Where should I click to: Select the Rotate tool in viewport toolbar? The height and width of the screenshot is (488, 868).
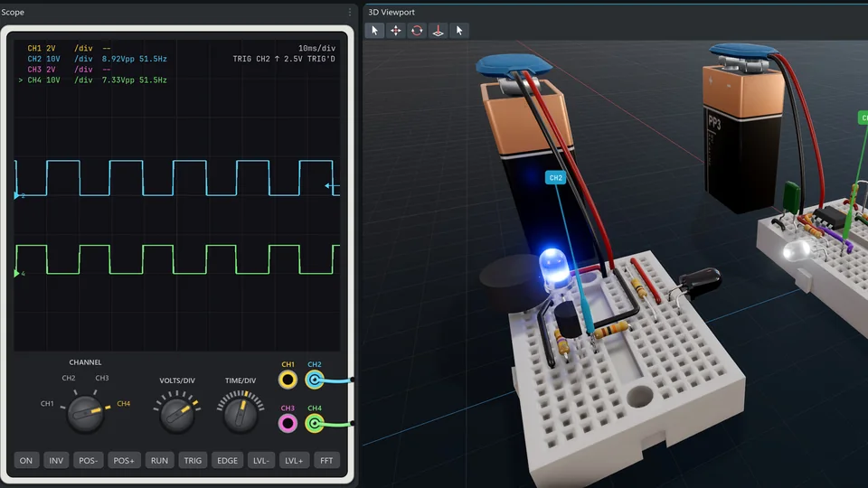[417, 31]
